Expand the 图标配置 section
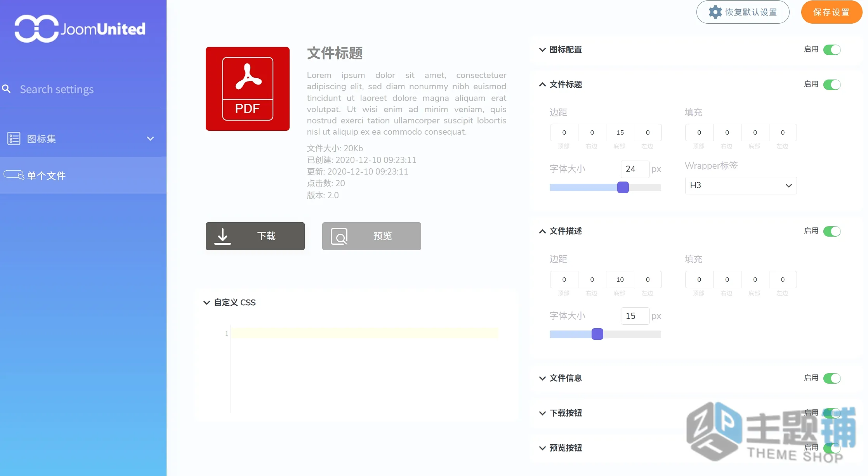Viewport: 868px width, 476px height. pos(542,50)
